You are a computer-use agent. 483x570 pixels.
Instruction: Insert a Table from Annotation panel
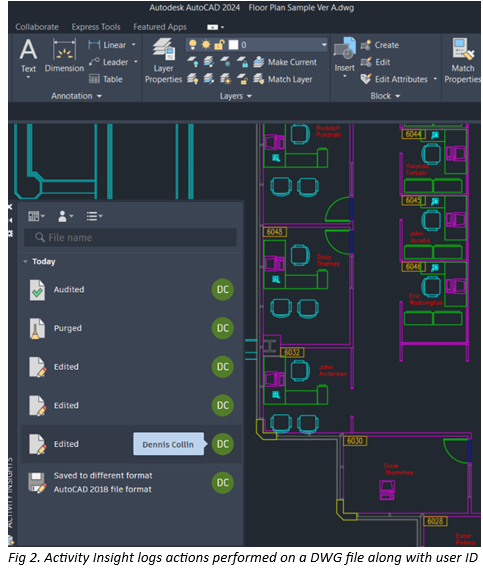point(105,79)
